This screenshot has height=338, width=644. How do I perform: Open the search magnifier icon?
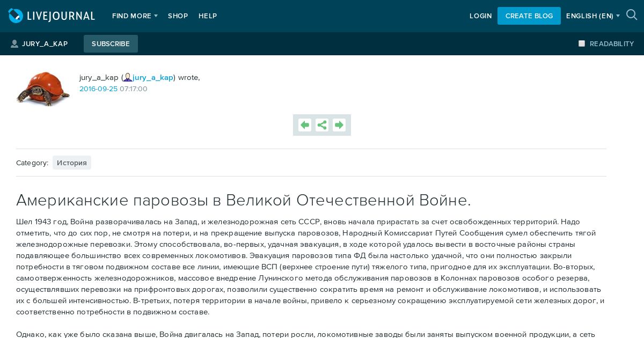point(632,15)
